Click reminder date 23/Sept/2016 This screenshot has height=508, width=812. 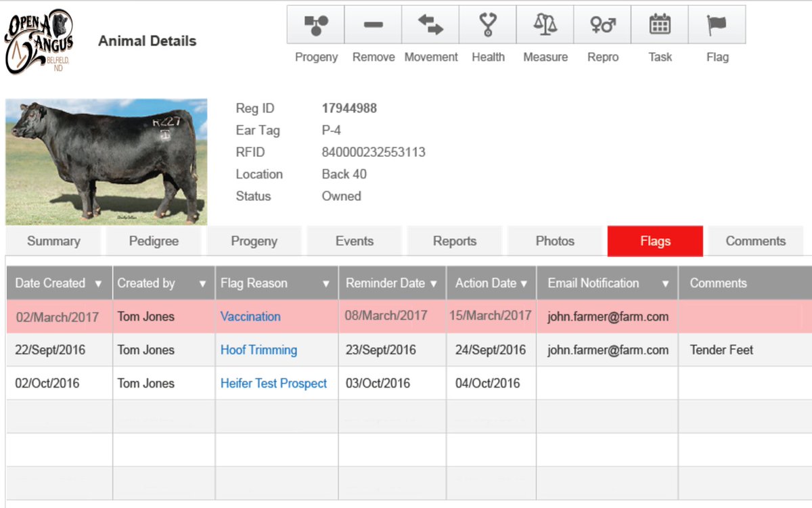381,350
